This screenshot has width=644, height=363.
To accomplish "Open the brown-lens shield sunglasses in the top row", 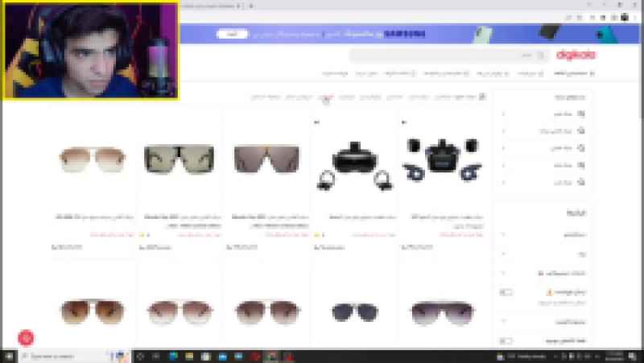I will 266,159.
